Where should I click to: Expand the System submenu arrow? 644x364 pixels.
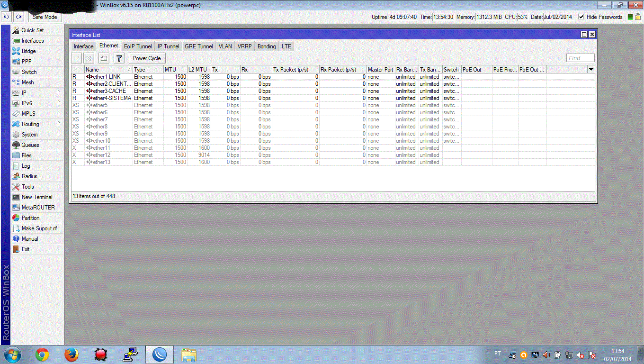pos(59,134)
